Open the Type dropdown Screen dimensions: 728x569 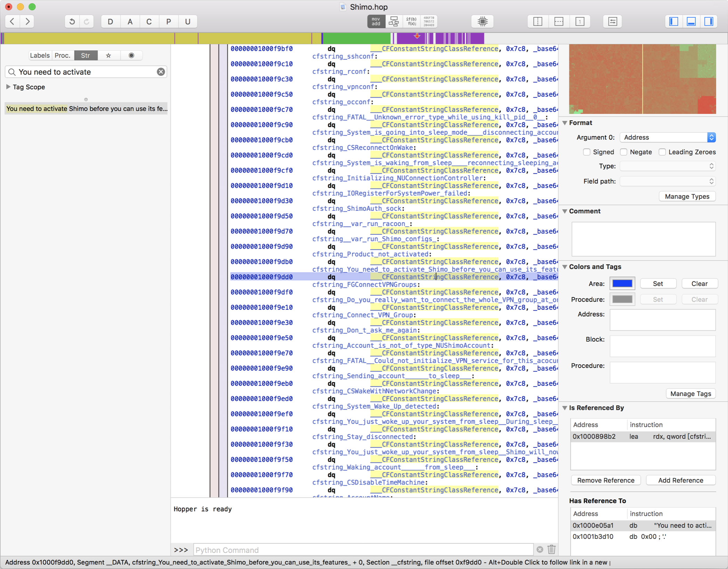668,166
